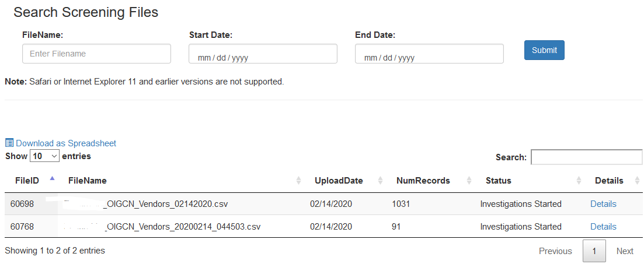Go to the Next results page

pyautogui.click(x=625, y=251)
